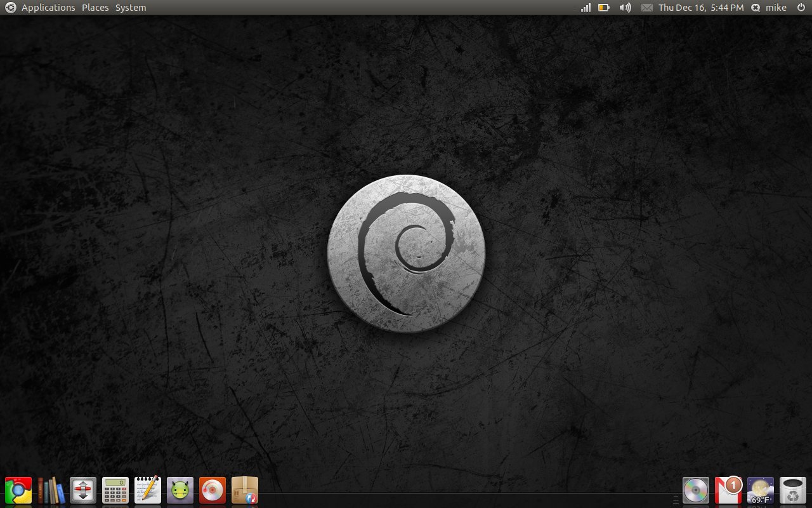
Task: Open the Applications menu
Action: (48, 8)
